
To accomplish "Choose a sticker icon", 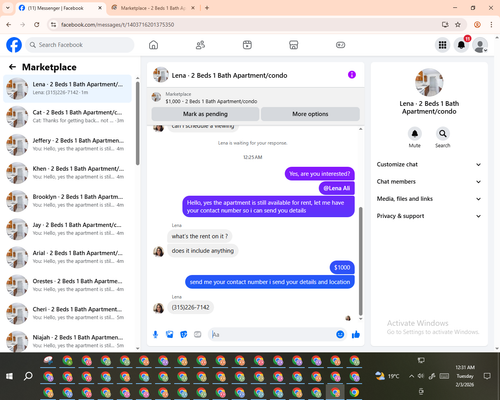I will tap(184, 334).
